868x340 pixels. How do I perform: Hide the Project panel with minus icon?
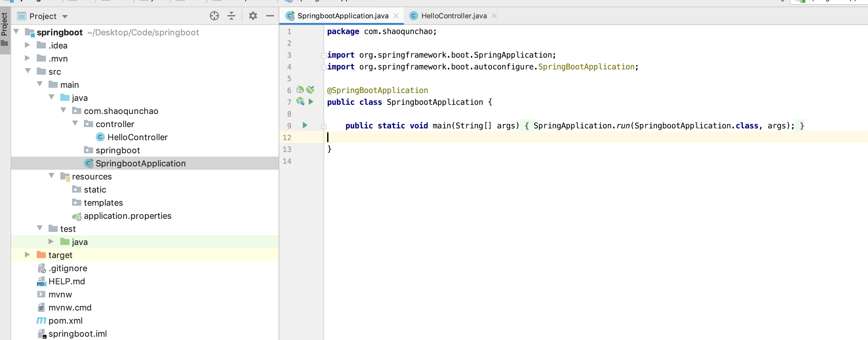pyautogui.click(x=270, y=16)
